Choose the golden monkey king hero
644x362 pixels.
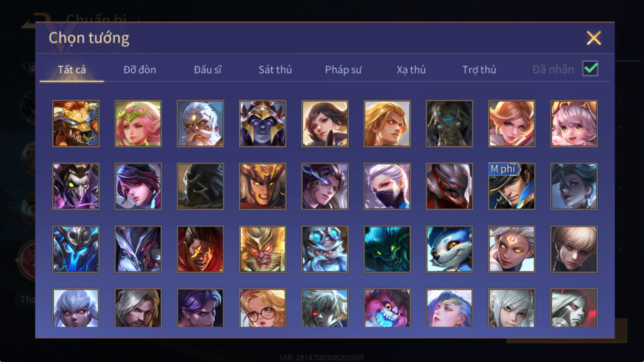tap(262, 249)
